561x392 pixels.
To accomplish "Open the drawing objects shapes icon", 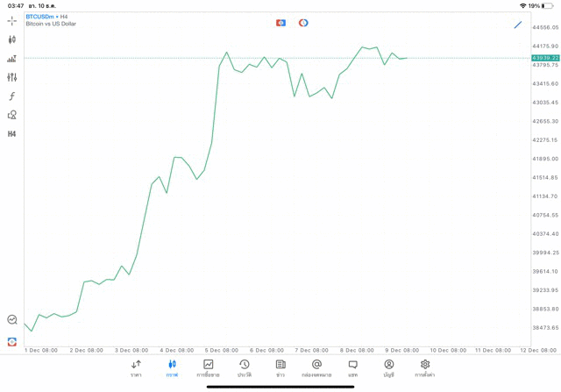I will coord(12,115).
